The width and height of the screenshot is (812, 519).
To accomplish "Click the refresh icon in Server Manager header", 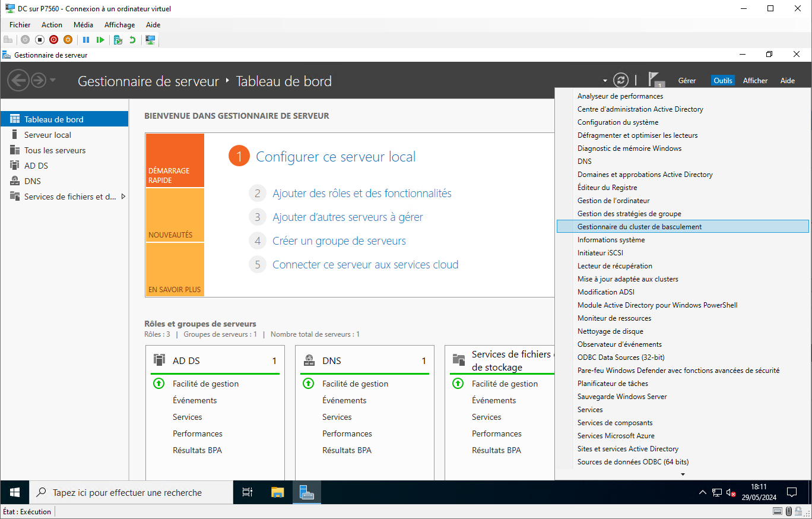I will (x=621, y=80).
